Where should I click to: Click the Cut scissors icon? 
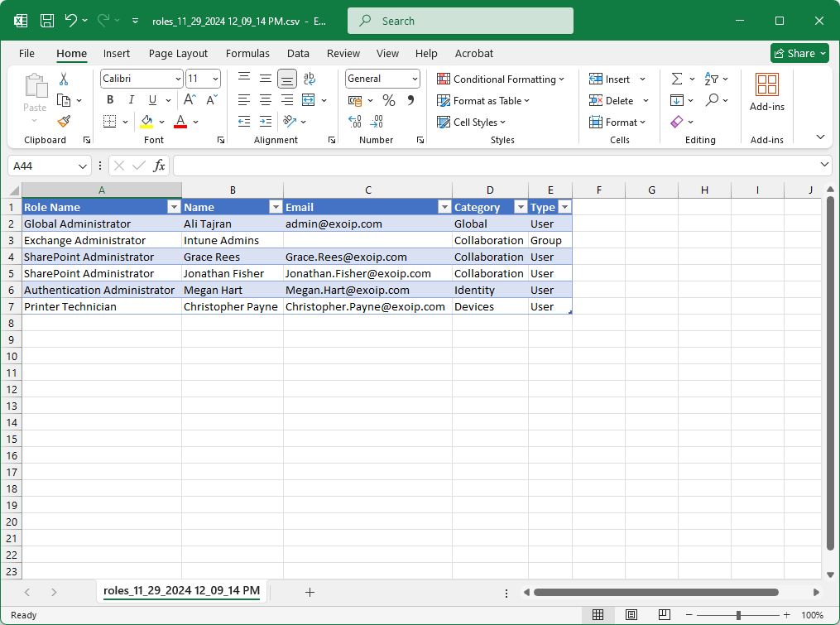[64, 79]
